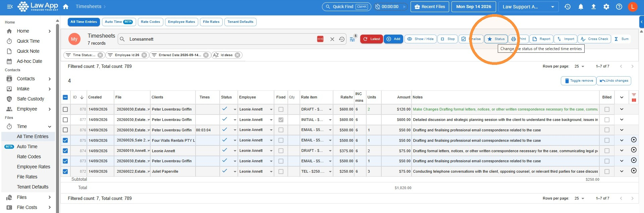
Task: Open search history icon in search box
Action: (341, 39)
